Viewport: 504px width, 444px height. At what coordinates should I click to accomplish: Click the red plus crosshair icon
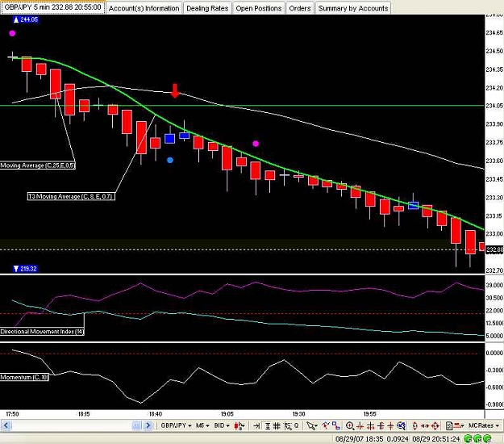pos(390,426)
